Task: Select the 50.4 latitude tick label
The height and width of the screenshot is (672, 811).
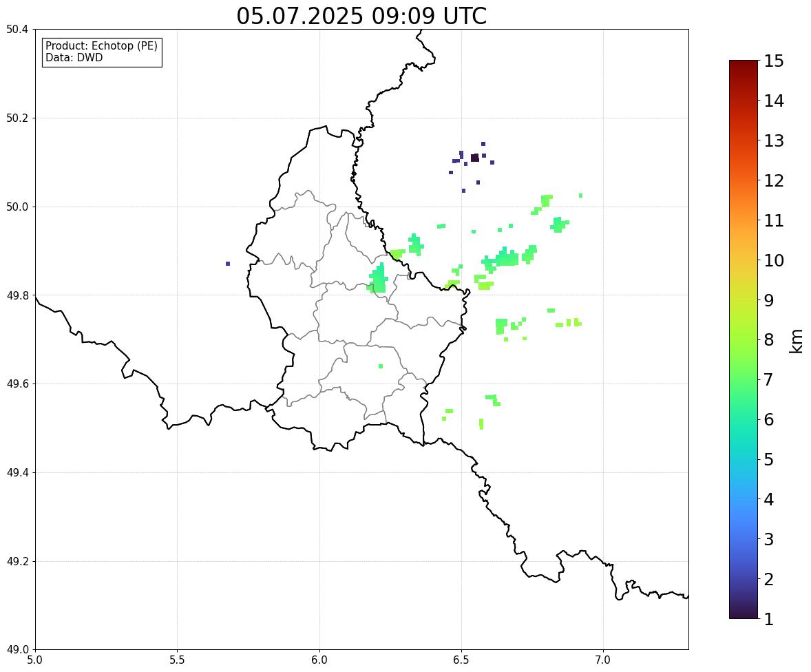Action: pyautogui.click(x=17, y=30)
